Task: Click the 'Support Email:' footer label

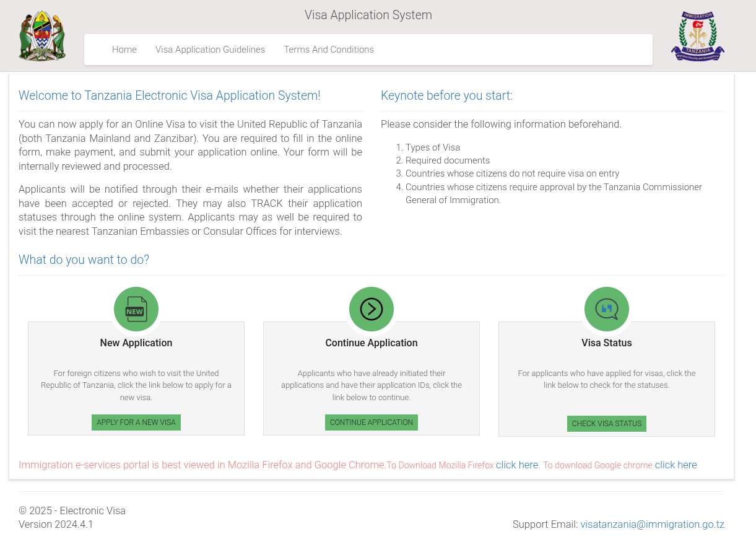Action: [x=545, y=524]
